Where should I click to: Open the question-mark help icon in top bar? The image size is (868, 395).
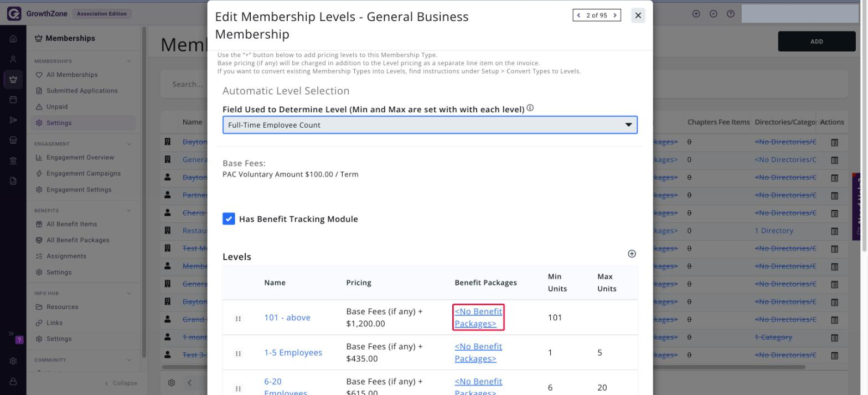731,14
